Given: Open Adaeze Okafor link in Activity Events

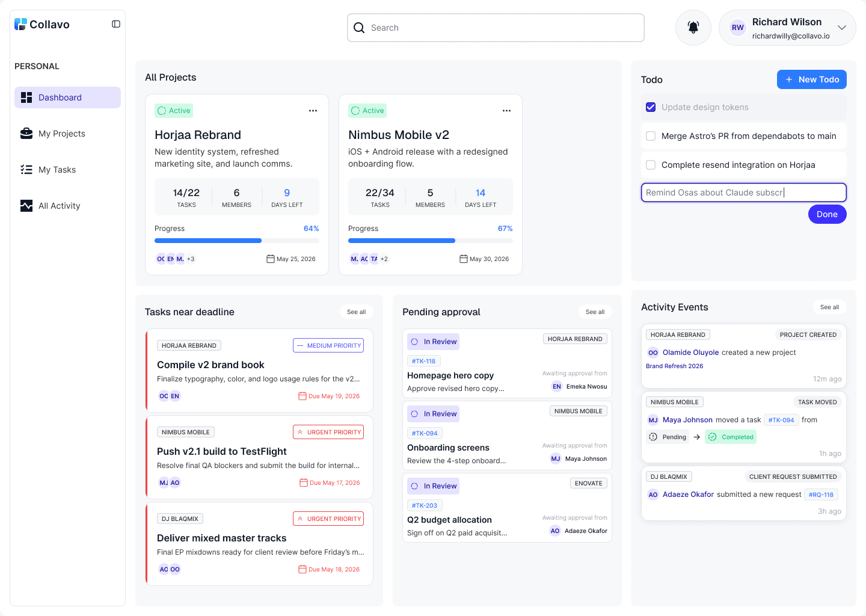Looking at the screenshot, I should [x=689, y=494].
